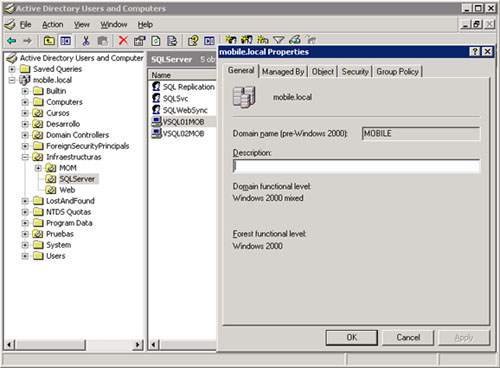The image size is (500, 368).
Task: Click the Show/Hide Action Pane icon
Action: coord(209,41)
